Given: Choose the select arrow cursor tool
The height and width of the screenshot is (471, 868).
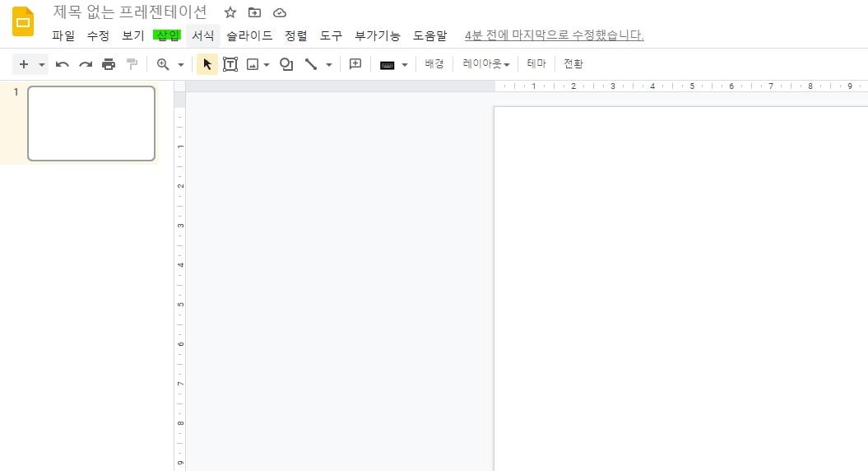Looking at the screenshot, I should [207, 64].
